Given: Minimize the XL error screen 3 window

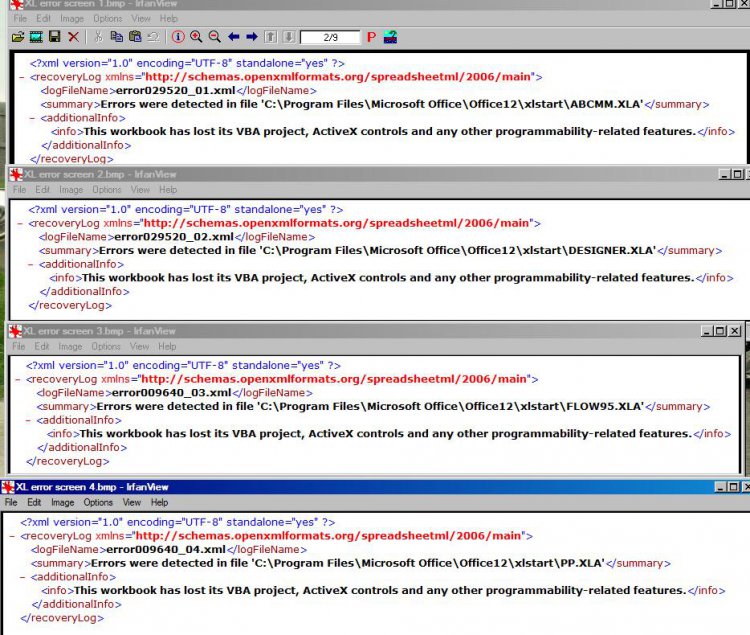Looking at the screenshot, I should pyautogui.click(x=706, y=331).
